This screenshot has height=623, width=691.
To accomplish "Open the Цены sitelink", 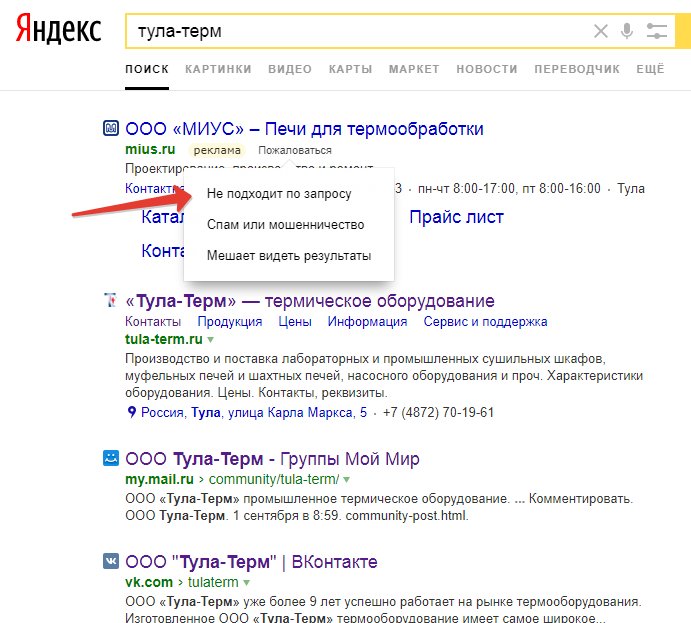I will point(295,322).
